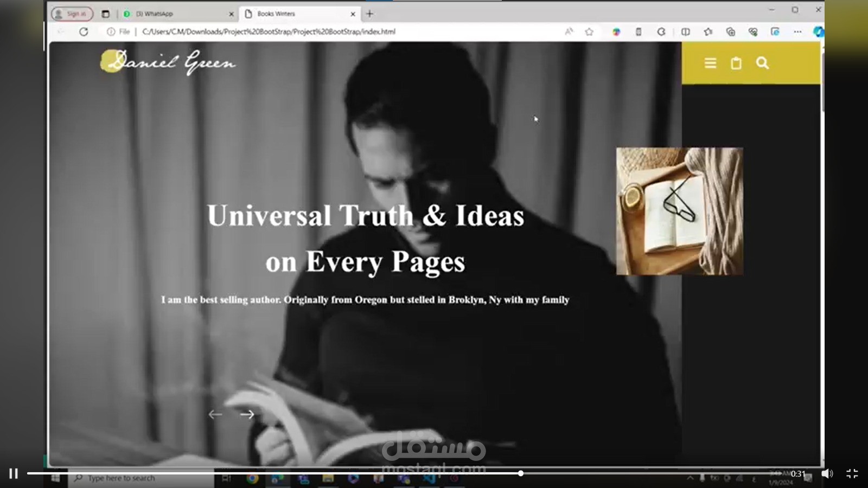This screenshot has width=868, height=488.
Task: Open Chrome from the taskbar
Action: click(x=252, y=478)
